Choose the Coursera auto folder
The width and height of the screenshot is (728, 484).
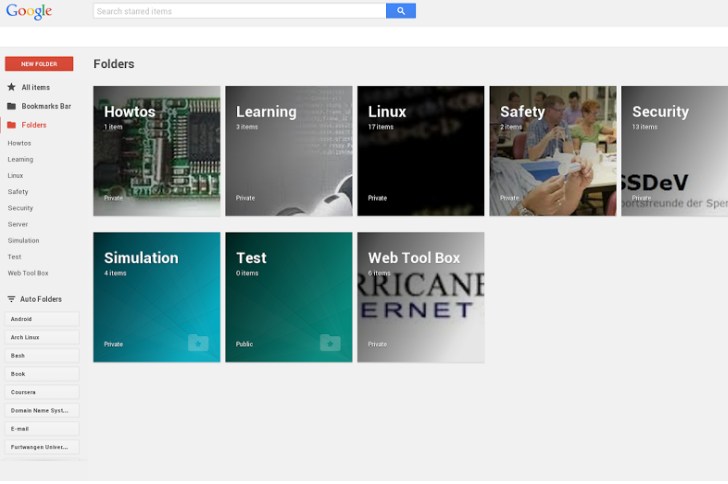tap(41, 392)
